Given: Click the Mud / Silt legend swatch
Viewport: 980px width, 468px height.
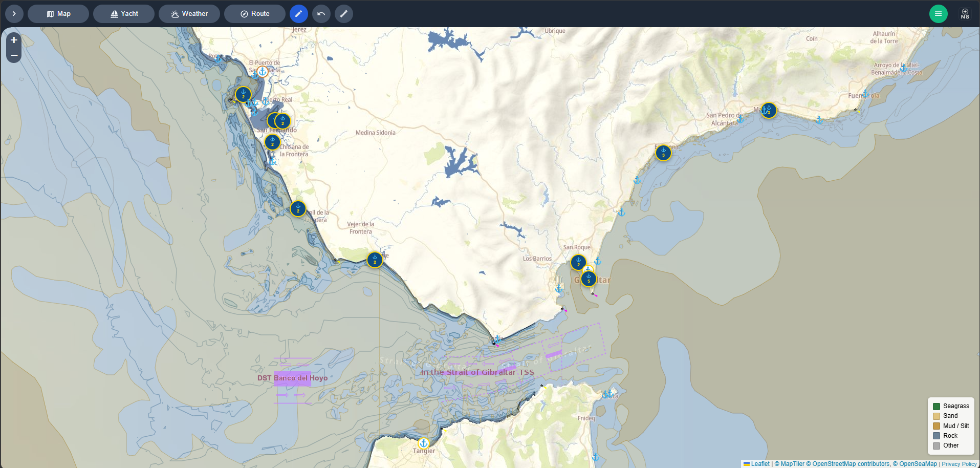Looking at the screenshot, I should [937, 426].
